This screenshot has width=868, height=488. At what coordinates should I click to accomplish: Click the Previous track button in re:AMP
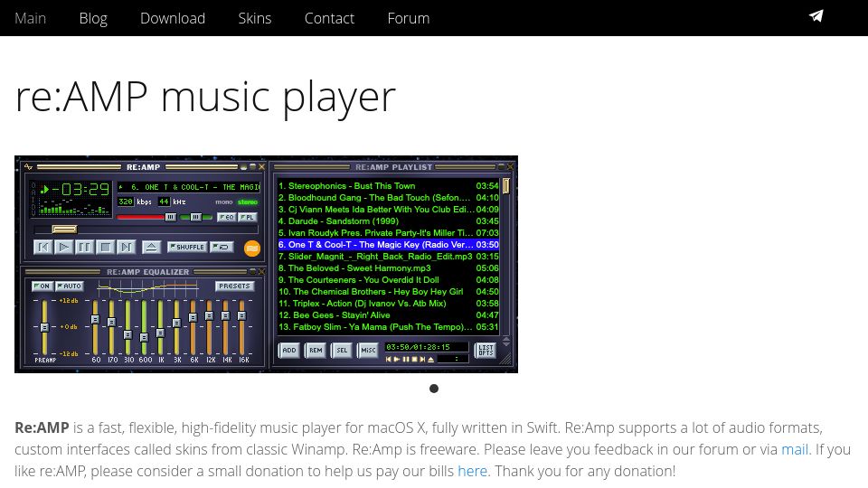[42, 247]
